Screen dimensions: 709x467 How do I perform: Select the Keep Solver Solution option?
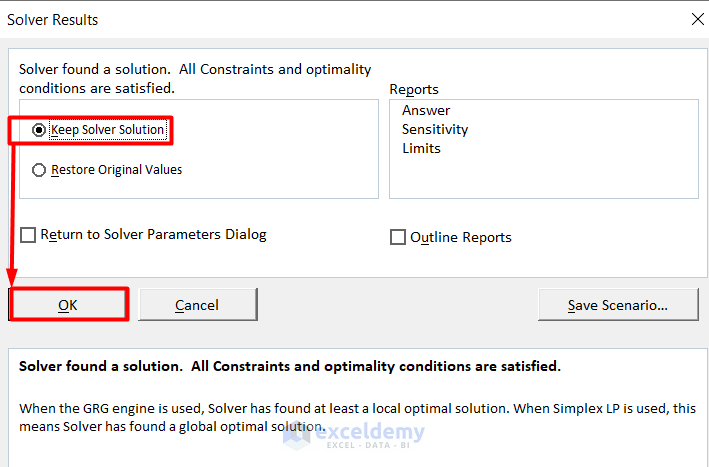tap(39, 130)
